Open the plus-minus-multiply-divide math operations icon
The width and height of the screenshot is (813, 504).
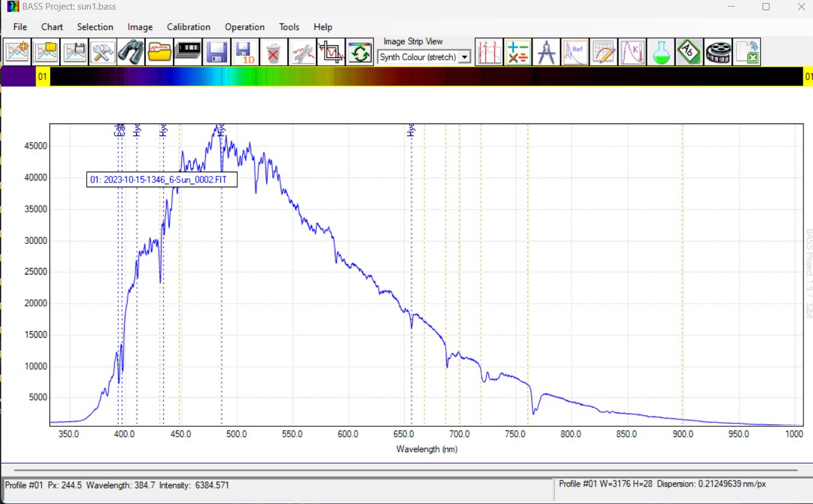tap(518, 52)
